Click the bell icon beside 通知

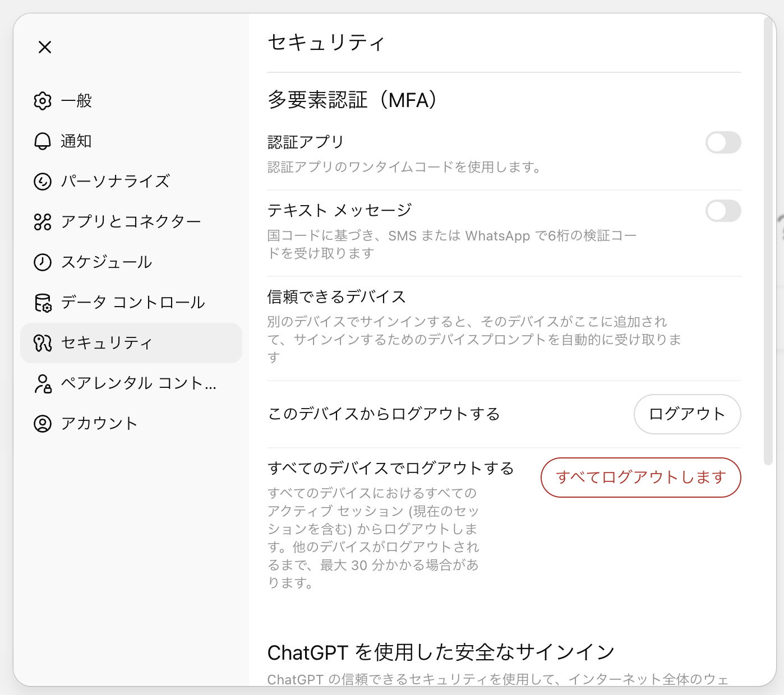43,141
